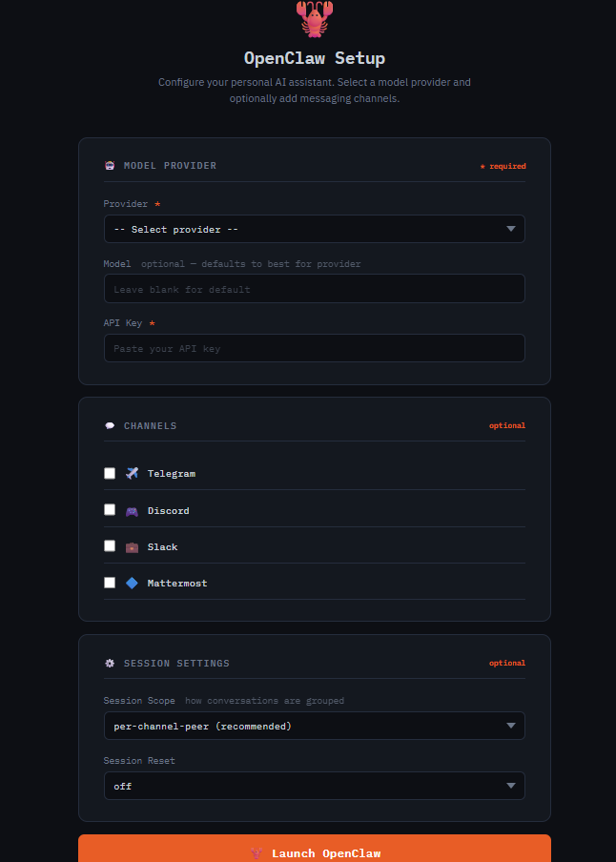616x862 pixels.
Task: Click the Model input field
Action: (314, 288)
